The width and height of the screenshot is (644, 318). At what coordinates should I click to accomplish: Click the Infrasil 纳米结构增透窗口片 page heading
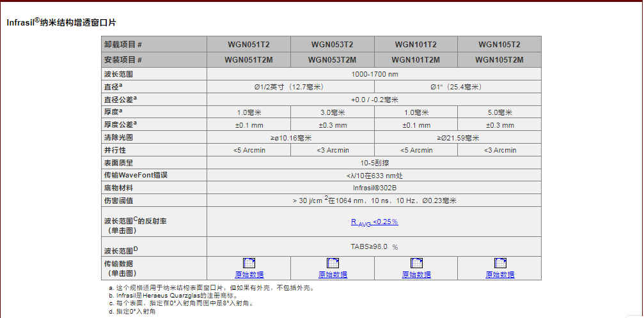pos(61,22)
